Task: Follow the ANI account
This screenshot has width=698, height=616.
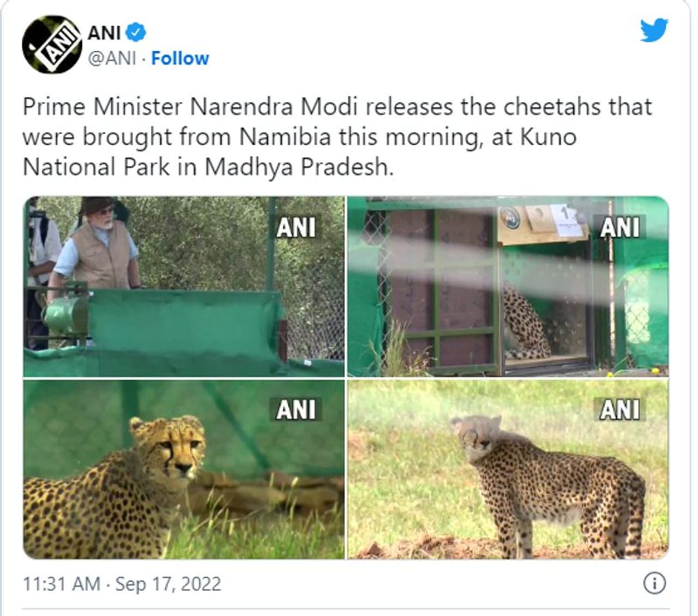Action: click(x=180, y=58)
